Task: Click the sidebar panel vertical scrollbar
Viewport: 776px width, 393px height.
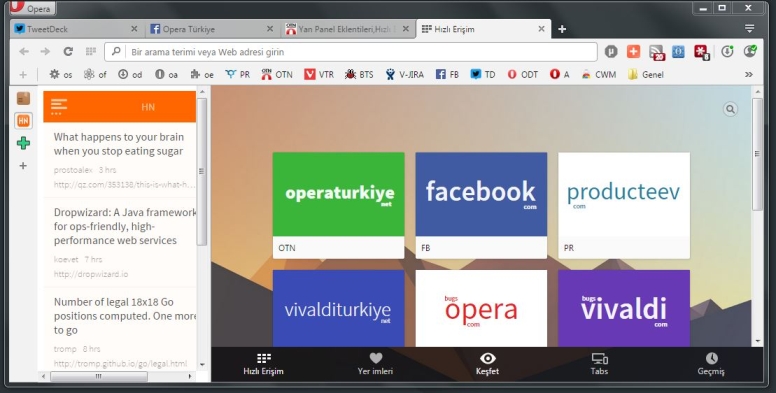Action: [201, 171]
